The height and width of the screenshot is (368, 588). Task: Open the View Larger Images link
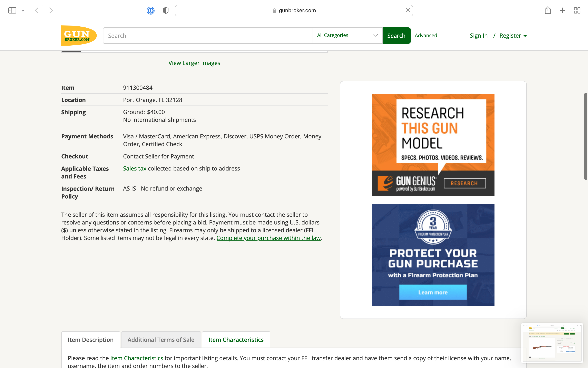tap(194, 63)
